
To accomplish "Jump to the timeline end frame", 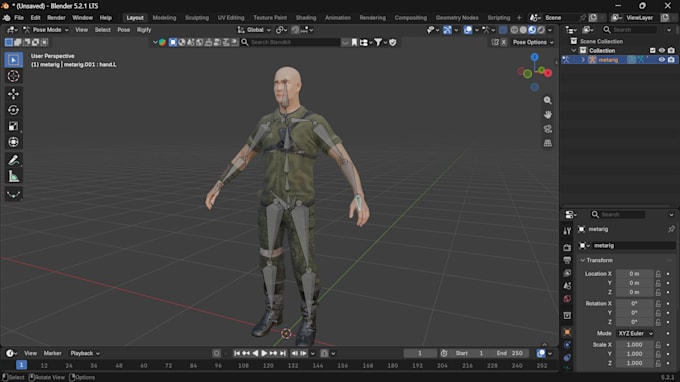I will click(x=283, y=353).
